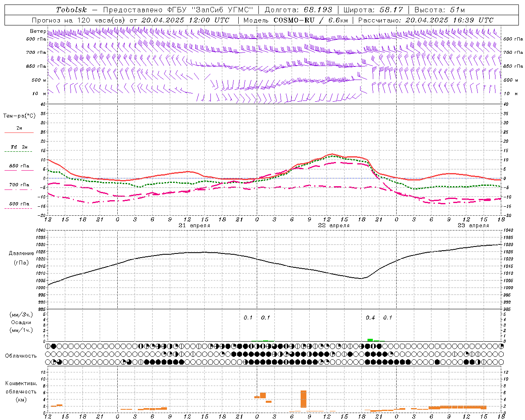Click the model name COSMO-RU / 6.6км
Image resolution: width=525 pixels, height=420 pixels.
coord(310,20)
